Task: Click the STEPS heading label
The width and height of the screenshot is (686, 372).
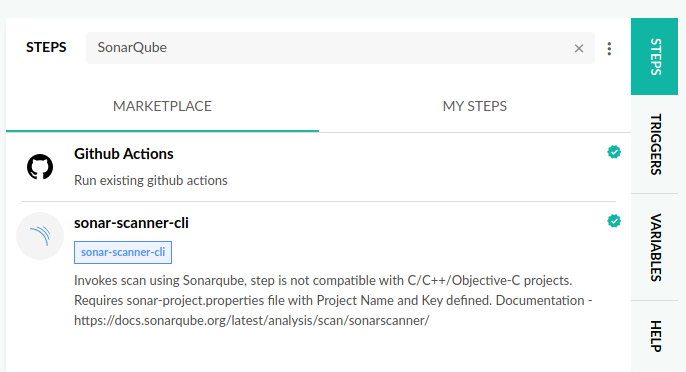Action: [x=46, y=47]
